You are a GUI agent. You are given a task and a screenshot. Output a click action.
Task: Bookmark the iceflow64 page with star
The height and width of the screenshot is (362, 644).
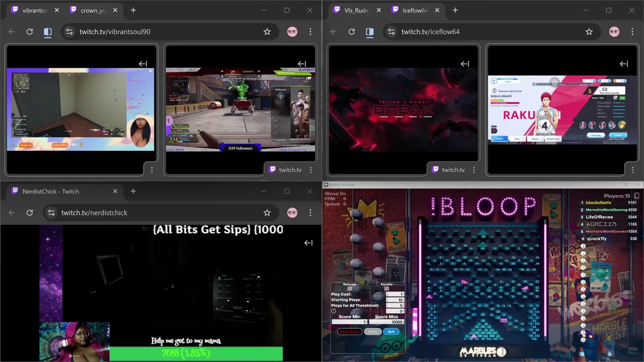589,32
